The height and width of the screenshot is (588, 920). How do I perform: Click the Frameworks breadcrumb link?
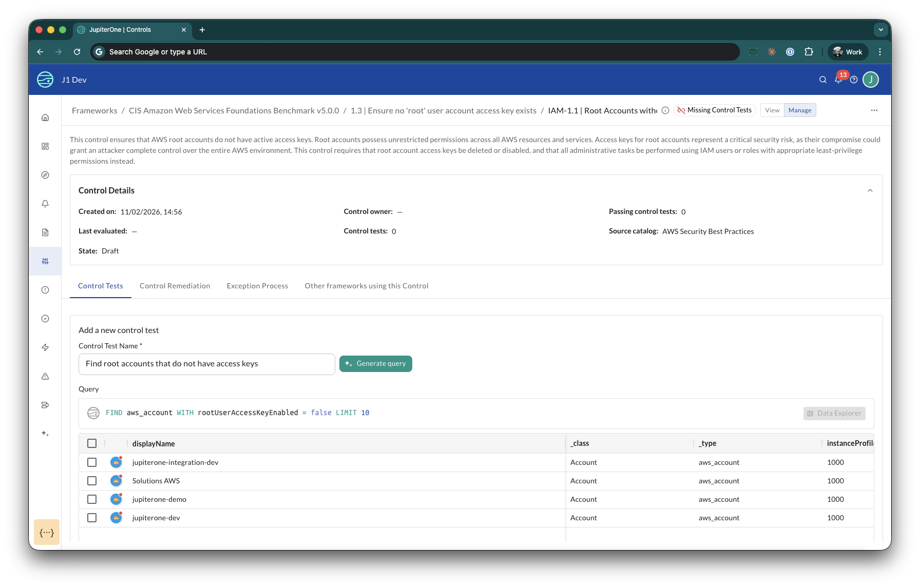pyautogui.click(x=94, y=110)
